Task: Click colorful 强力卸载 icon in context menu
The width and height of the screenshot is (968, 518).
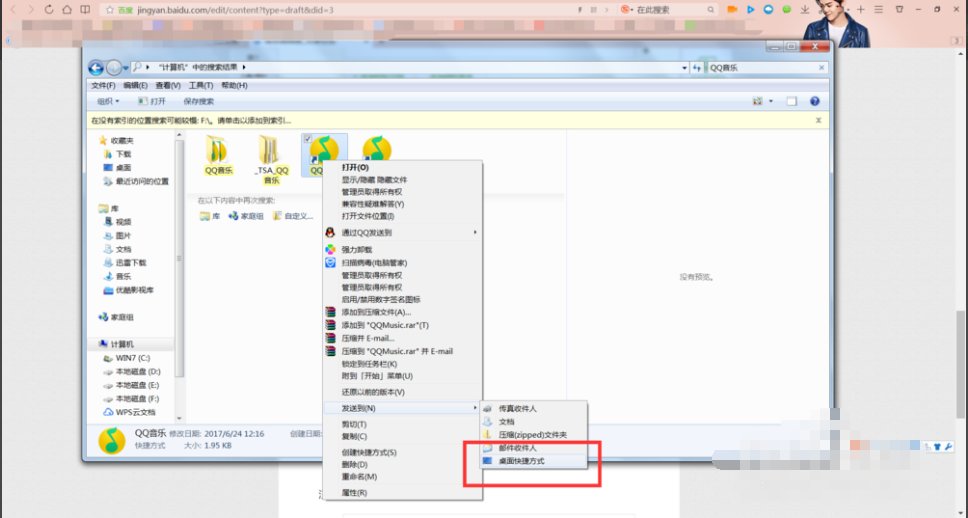Action: click(x=330, y=249)
